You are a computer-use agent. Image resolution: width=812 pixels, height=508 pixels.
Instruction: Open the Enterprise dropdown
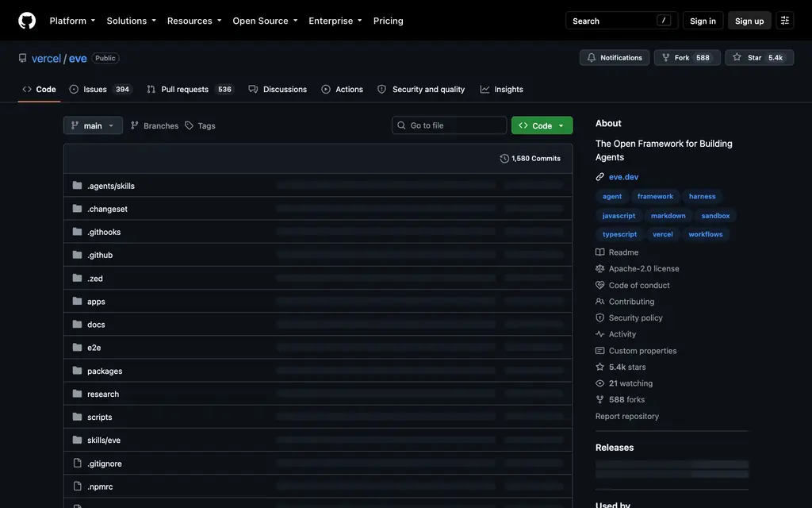click(x=335, y=21)
